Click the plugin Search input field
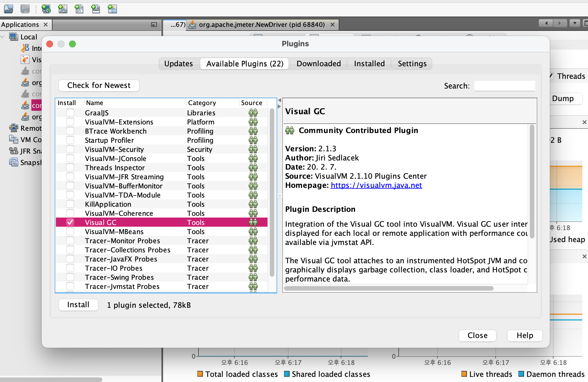 point(504,86)
